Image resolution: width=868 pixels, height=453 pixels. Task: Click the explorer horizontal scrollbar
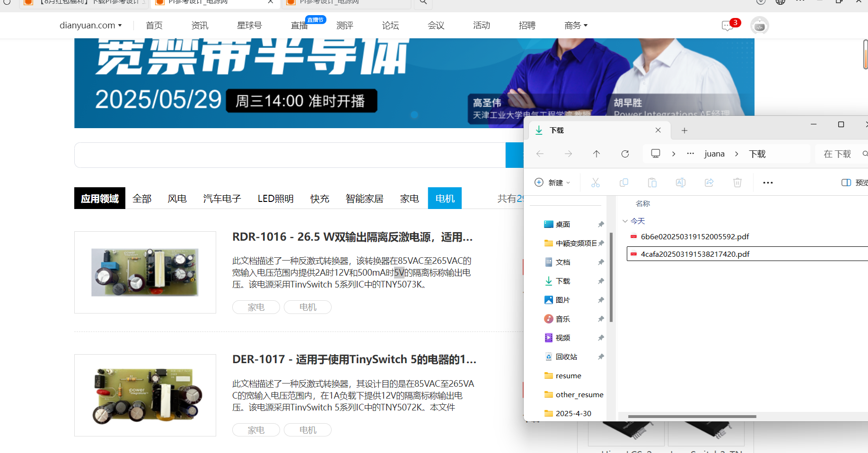(x=692, y=417)
